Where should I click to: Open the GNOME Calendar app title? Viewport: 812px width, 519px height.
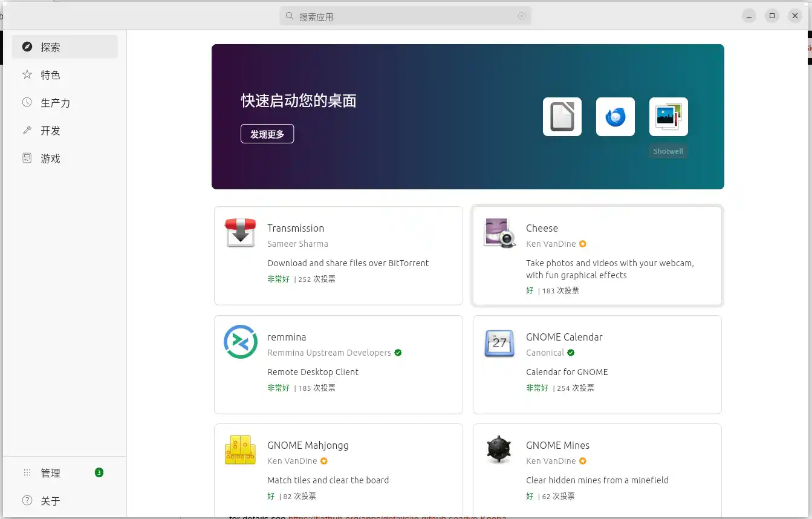coord(564,337)
